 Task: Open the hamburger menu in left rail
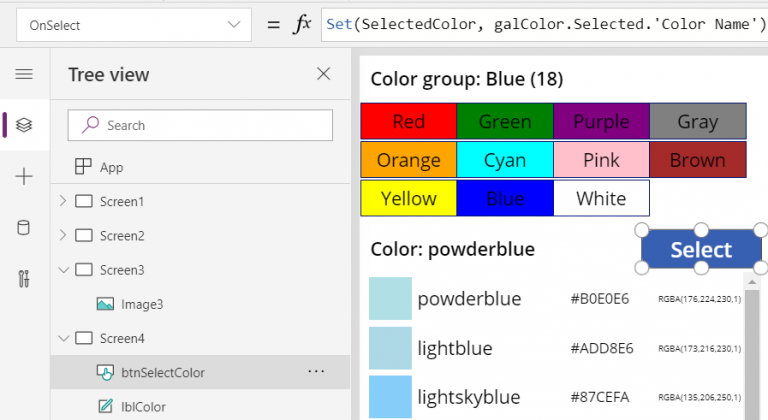[x=24, y=74]
